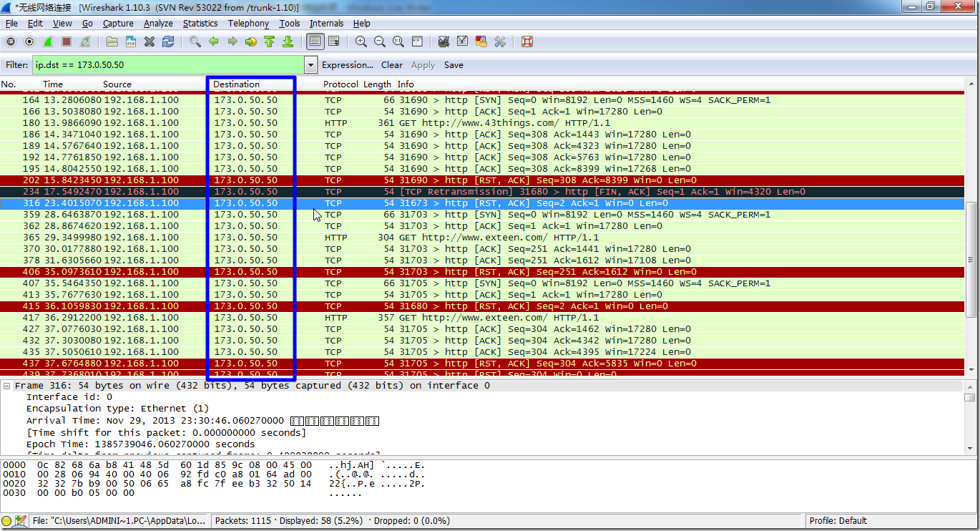Viewport: 980px width, 531px height.
Task: Apply the display filter
Action: [423, 65]
